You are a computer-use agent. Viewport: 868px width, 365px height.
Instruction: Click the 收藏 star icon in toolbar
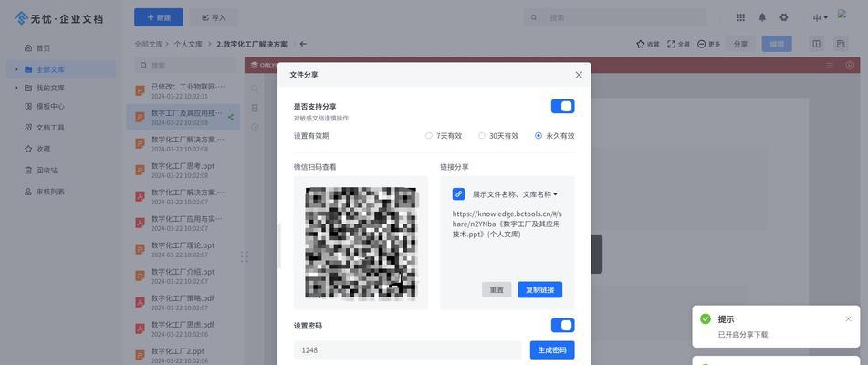(640, 44)
